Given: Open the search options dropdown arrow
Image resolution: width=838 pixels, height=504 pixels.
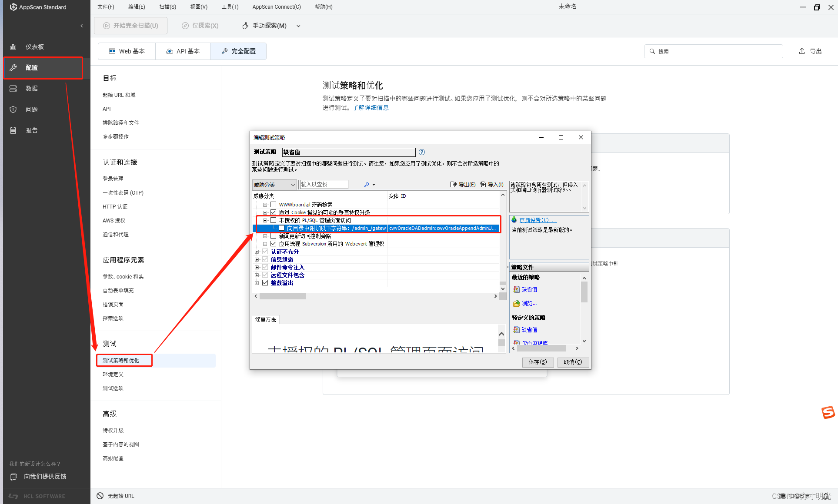Looking at the screenshot, I should click(374, 185).
